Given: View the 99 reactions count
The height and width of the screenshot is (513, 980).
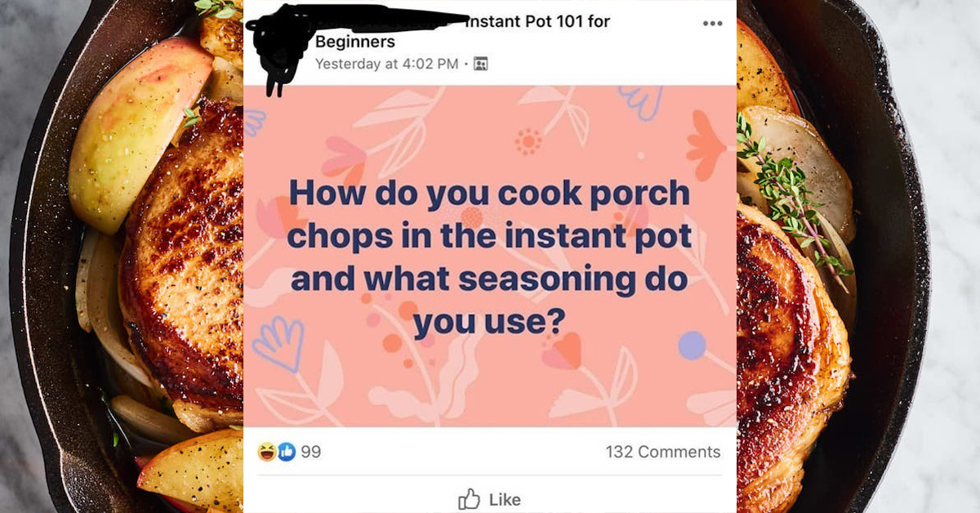Looking at the screenshot, I should (x=310, y=453).
